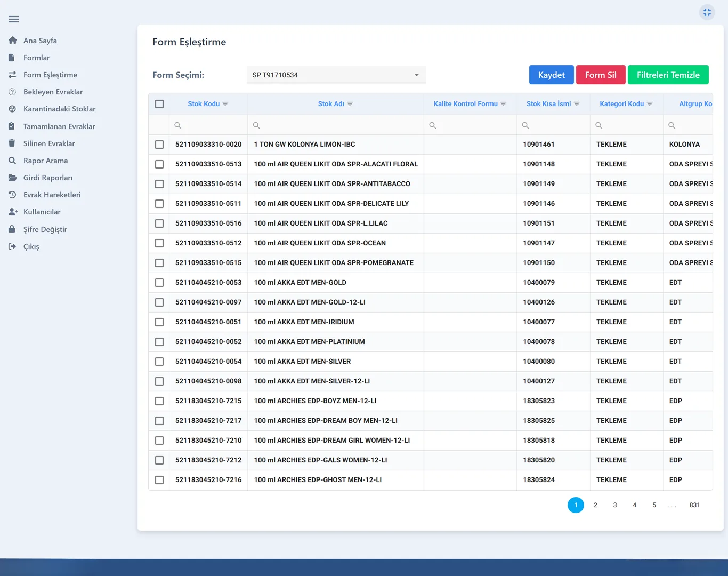This screenshot has height=576, width=728.
Task: Click the exit fullscreen icon
Action: pyautogui.click(x=707, y=12)
